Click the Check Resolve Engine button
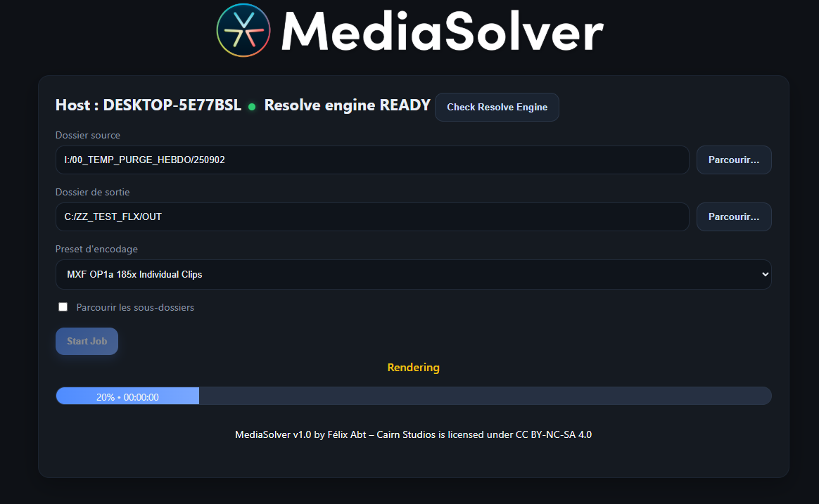This screenshot has width=819, height=504. pyautogui.click(x=497, y=107)
